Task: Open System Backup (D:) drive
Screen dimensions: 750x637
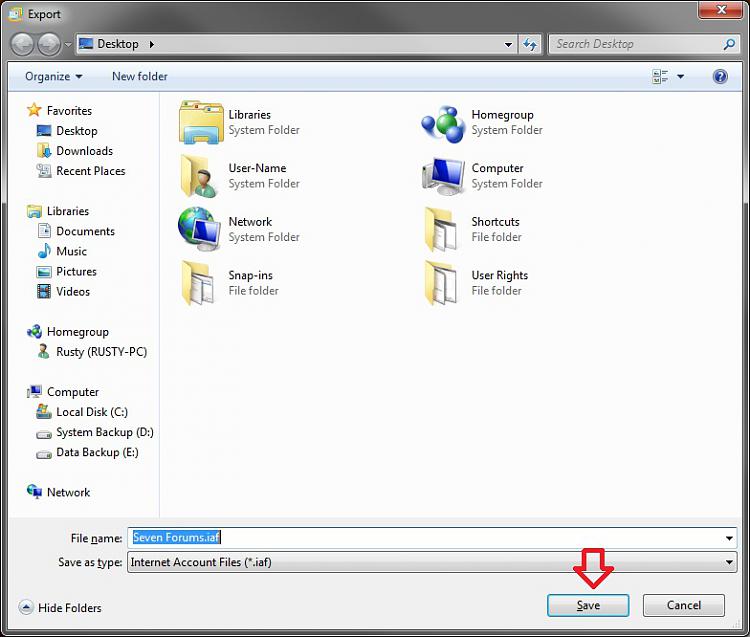Action: (x=95, y=432)
